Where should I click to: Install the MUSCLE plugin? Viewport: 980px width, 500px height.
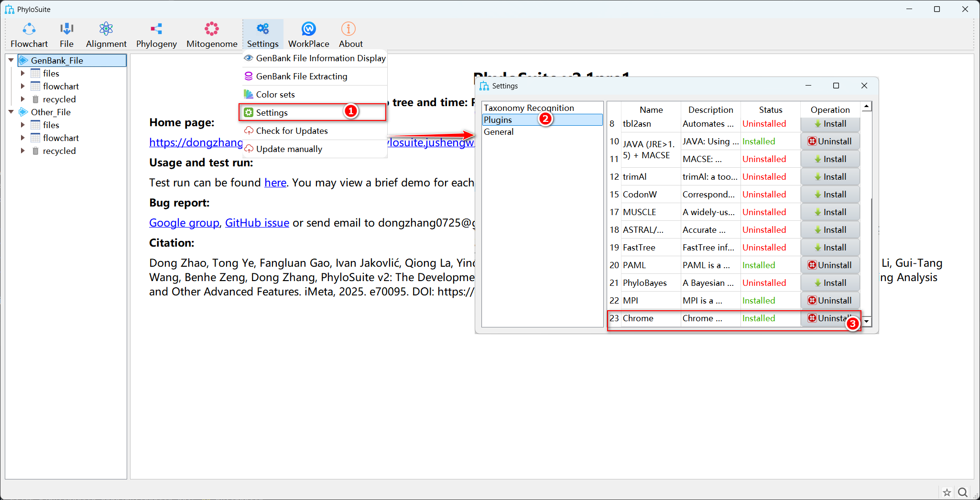(830, 212)
